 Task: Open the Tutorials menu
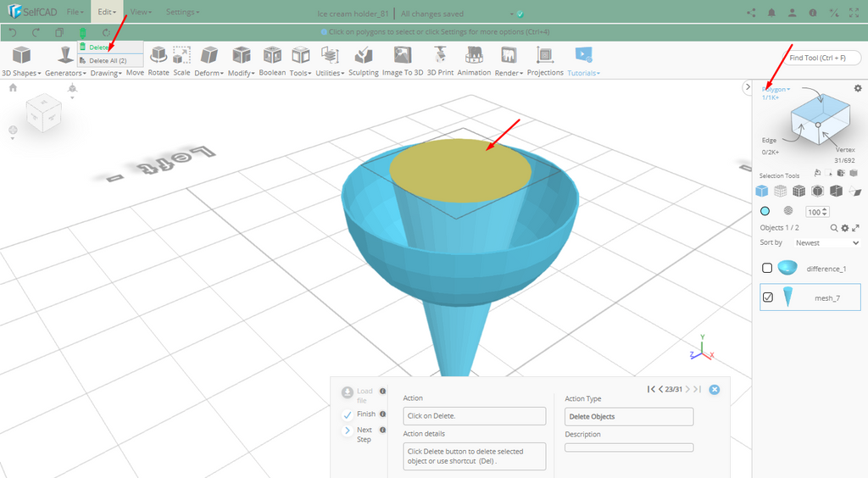(x=583, y=62)
